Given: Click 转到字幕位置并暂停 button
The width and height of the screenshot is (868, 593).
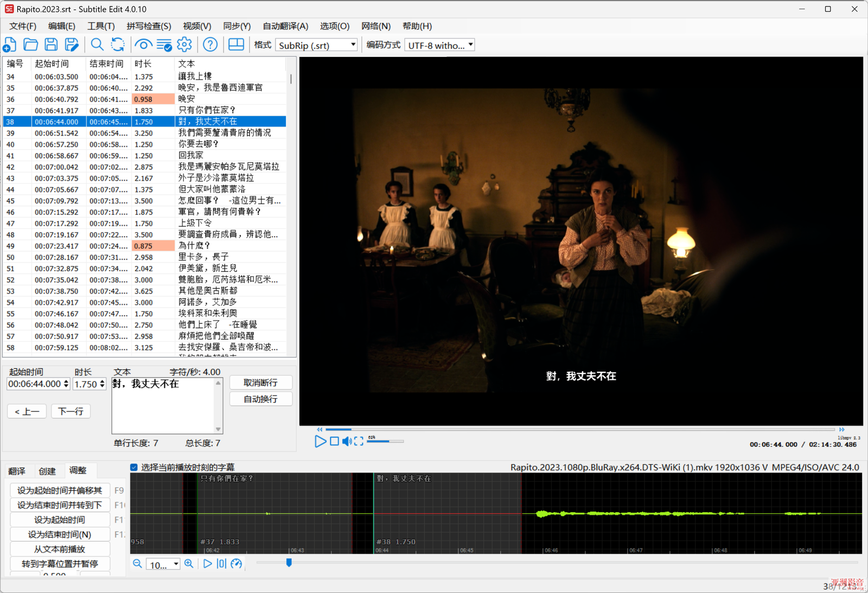Looking at the screenshot, I should (x=60, y=564).
